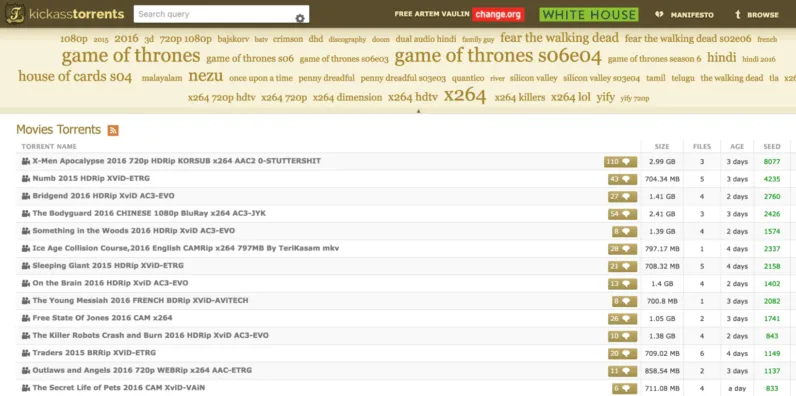The image size is (796, 396).
Task: Open comments badge for Something in the Woods
Action: pos(624,232)
